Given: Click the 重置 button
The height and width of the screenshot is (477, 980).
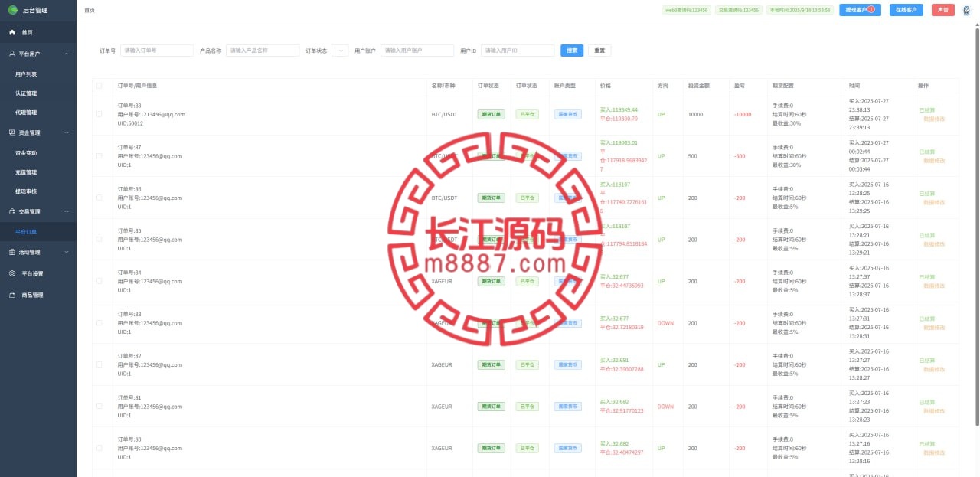Looking at the screenshot, I should [599, 51].
